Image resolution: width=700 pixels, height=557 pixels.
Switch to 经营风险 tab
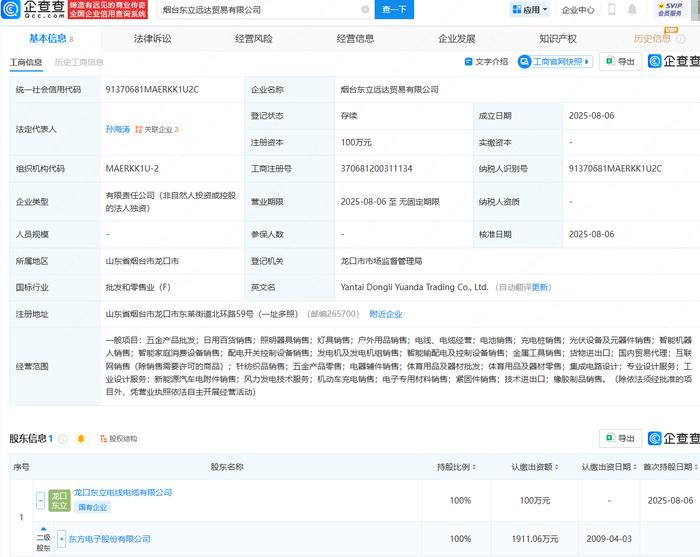click(x=254, y=39)
